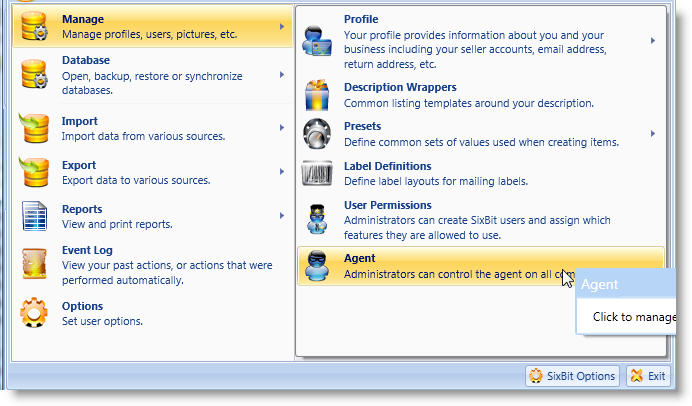Click the Options gear icon
This screenshot has height=406, width=692.
point(34,314)
